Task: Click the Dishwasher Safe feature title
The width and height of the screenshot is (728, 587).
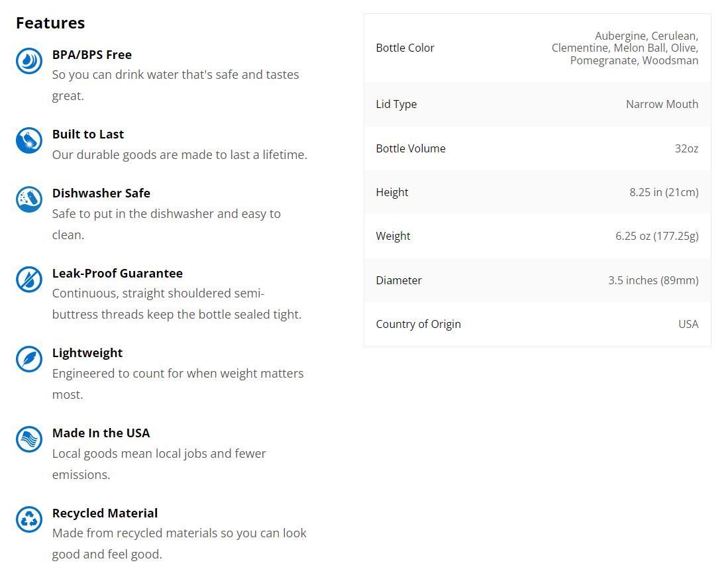Action: coord(101,193)
